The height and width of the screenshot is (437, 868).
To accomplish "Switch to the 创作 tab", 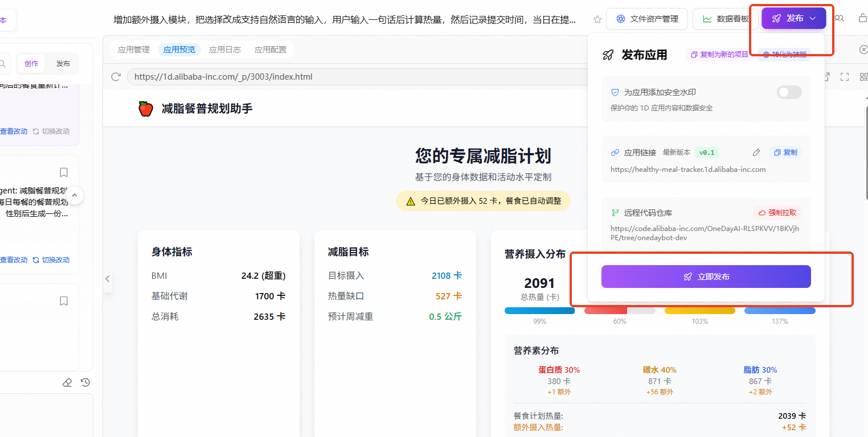I will pyautogui.click(x=31, y=64).
